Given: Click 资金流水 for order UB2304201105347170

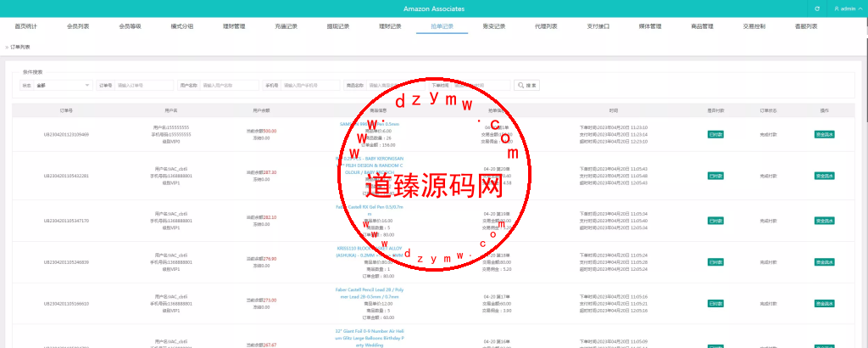Looking at the screenshot, I should (x=824, y=221).
